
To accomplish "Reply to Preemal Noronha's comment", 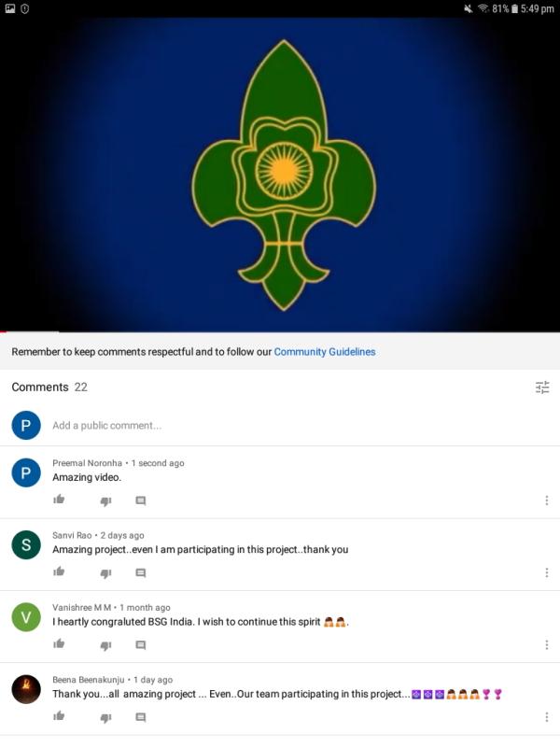I will [x=141, y=500].
